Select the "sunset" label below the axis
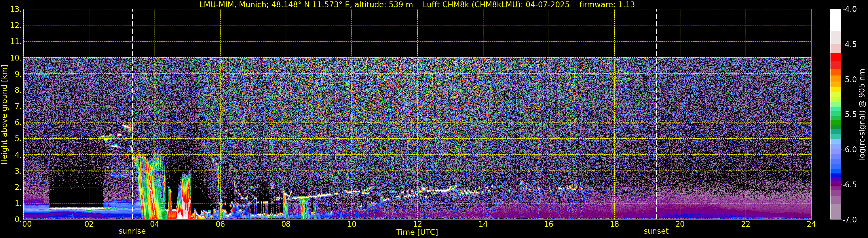Viewport: 868px width, 238px height. pyautogui.click(x=656, y=231)
